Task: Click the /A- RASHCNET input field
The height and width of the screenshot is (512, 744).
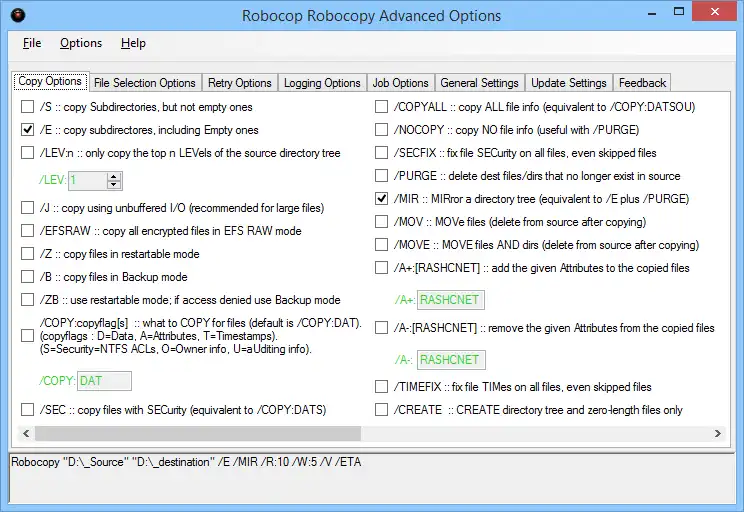Action: click(451, 360)
